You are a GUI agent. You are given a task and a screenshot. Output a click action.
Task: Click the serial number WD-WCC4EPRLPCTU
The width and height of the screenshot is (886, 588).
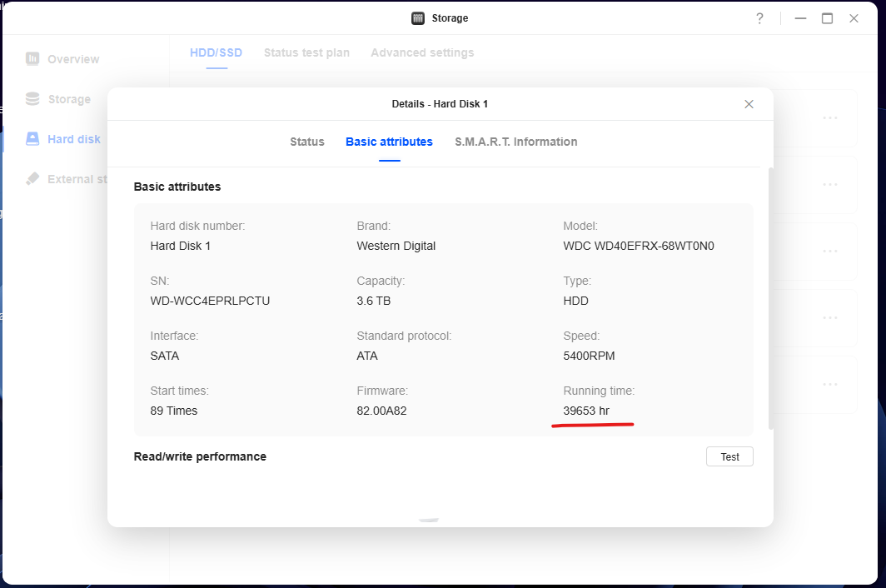210,301
